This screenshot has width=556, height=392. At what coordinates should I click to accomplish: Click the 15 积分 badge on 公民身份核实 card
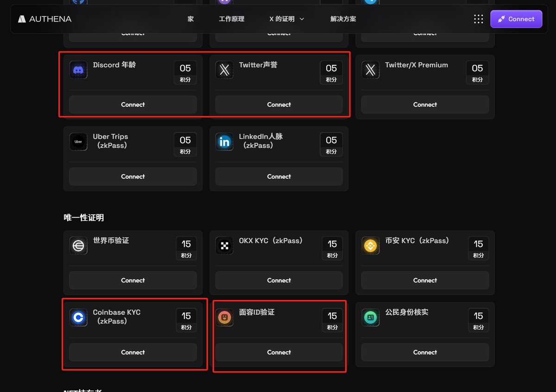click(x=479, y=320)
